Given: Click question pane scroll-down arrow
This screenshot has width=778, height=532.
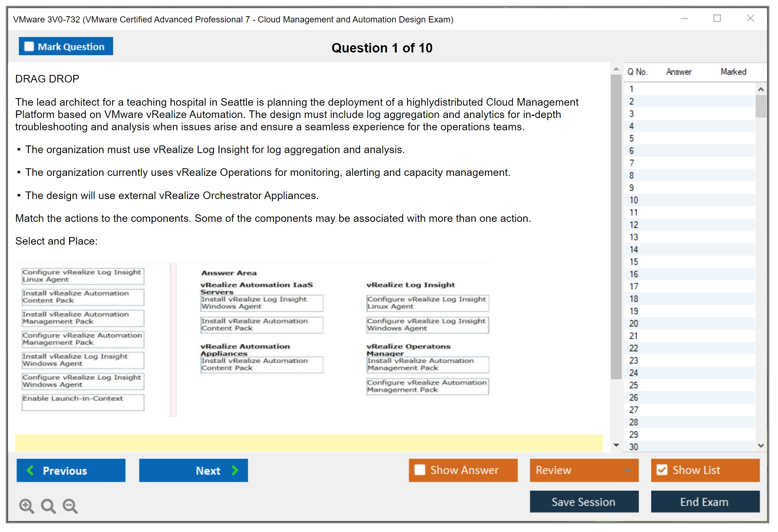Looking at the screenshot, I should tap(616, 445).
